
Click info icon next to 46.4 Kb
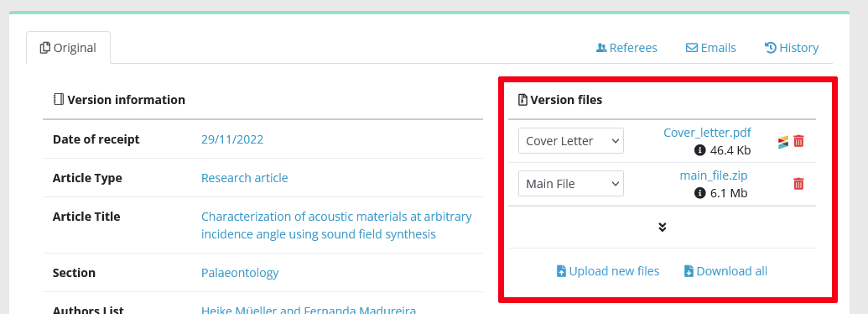click(699, 150)
